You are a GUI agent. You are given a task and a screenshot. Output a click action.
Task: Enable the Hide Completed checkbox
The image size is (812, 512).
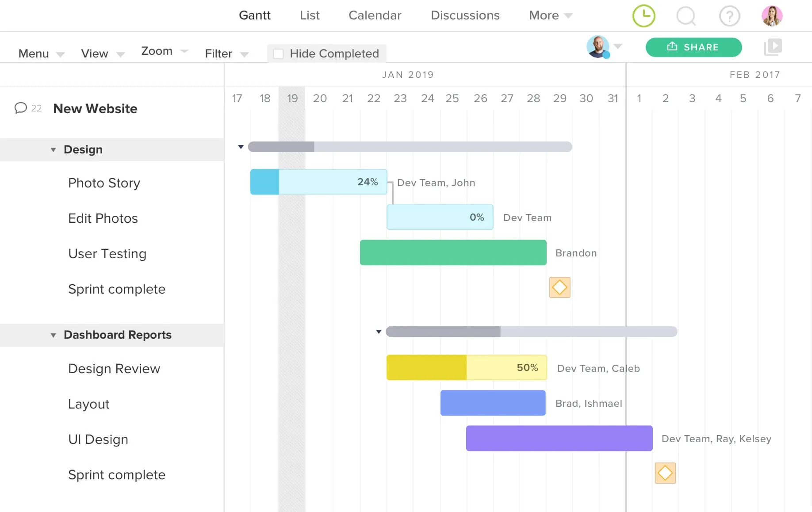click(x=279, y=53)
